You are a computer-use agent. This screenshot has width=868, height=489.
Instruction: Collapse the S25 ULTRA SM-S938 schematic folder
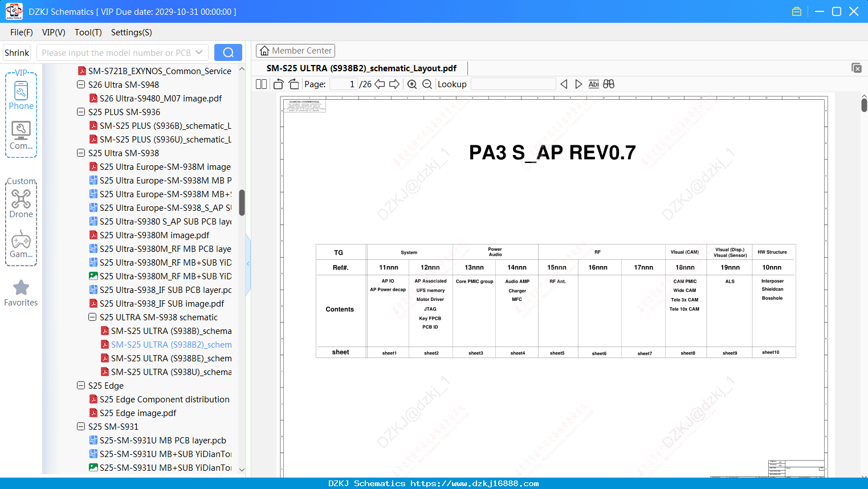point(92,317)
